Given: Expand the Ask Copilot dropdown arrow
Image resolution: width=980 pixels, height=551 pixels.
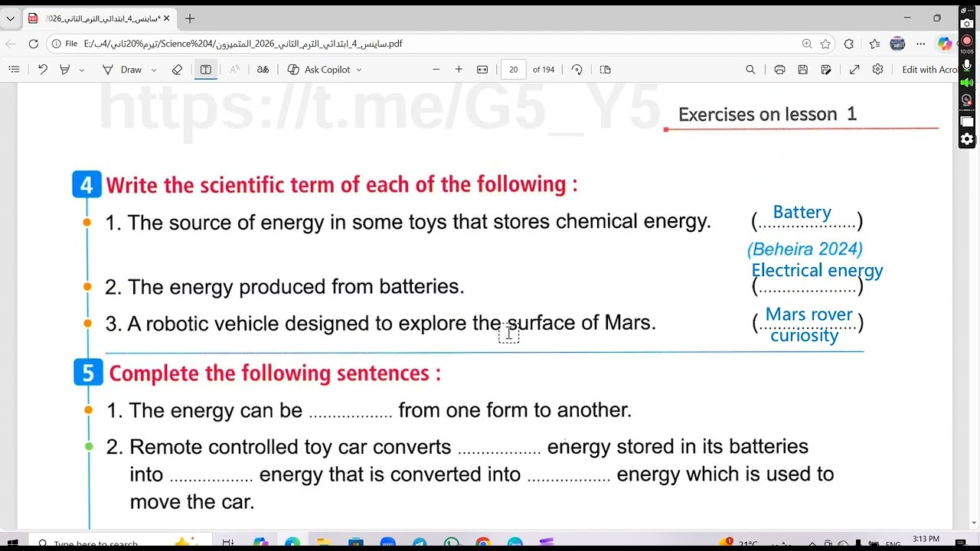Looking at the screenshot, I should pyautogui.click(x=359, y=70).
